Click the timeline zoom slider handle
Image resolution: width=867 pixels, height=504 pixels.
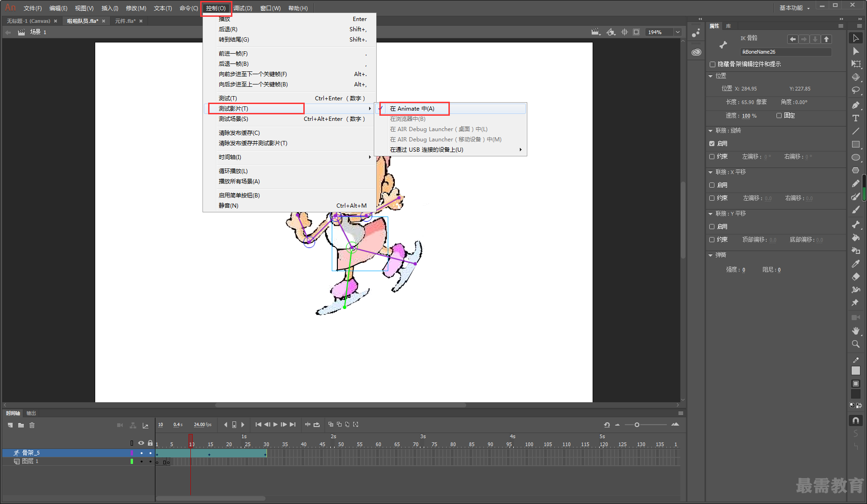click(637, 425)
